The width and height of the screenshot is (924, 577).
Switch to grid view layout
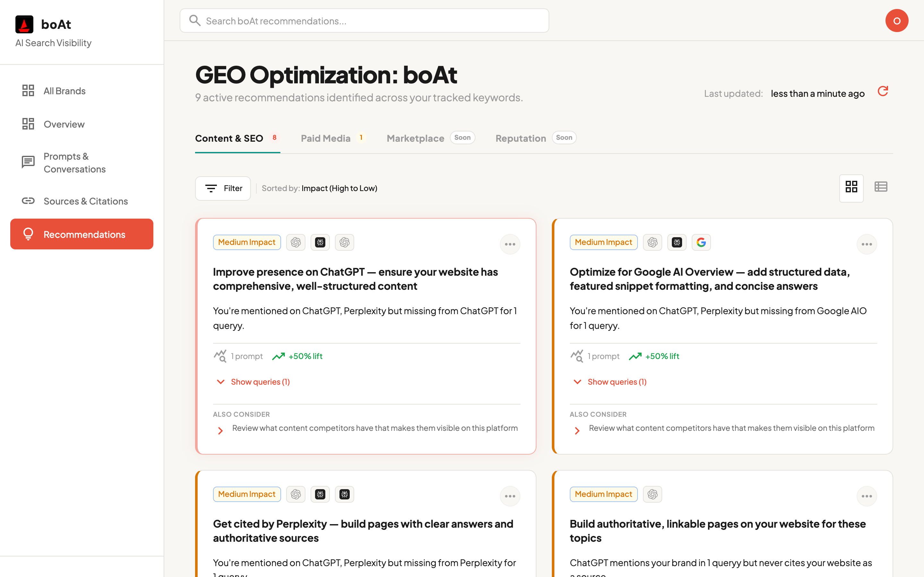pyautogui.click(x=851, y=188)
